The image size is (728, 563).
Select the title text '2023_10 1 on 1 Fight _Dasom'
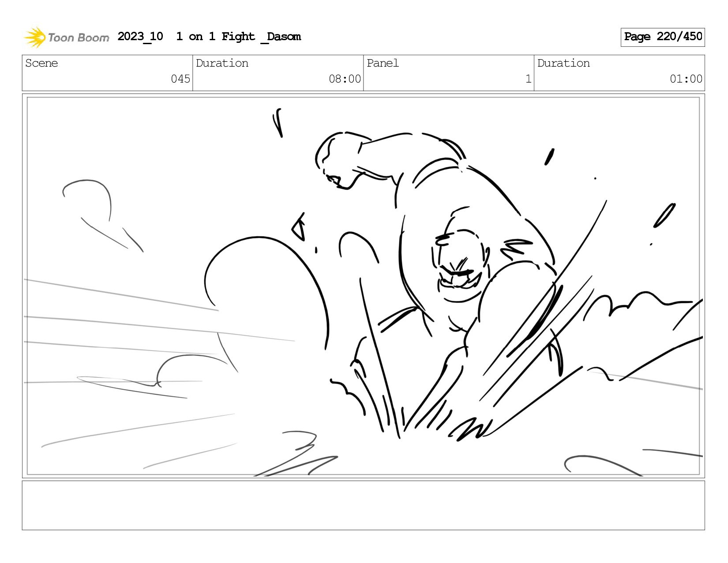[209, 37]
